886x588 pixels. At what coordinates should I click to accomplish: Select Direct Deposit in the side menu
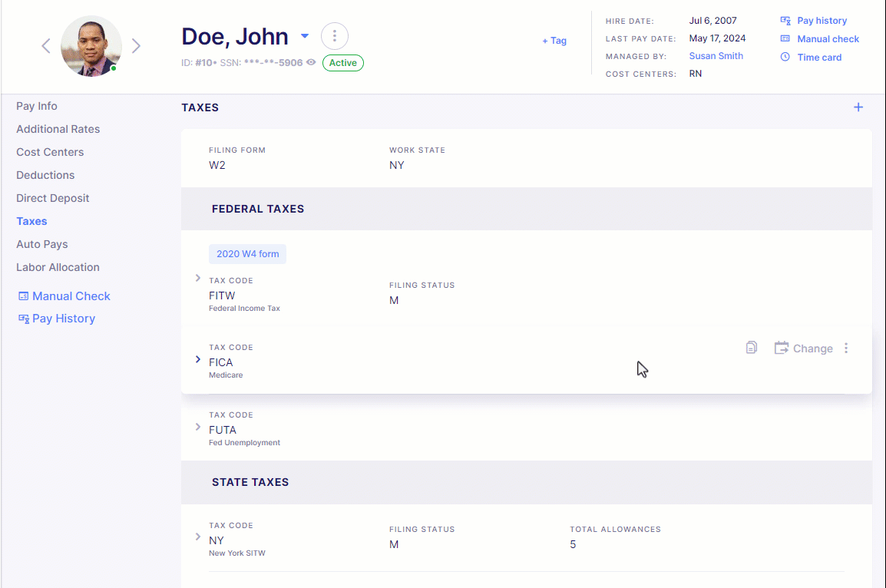coord(52,198)
